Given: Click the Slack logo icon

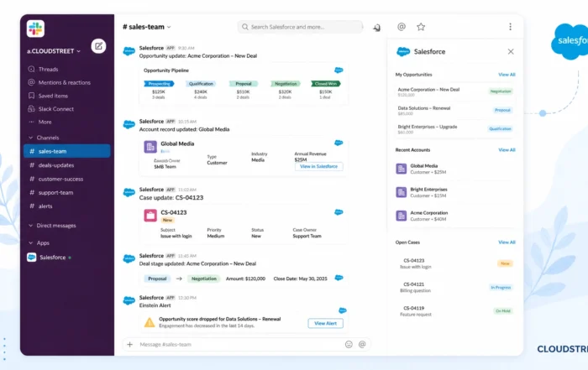Looking at the screenshot, I should [35, 29].
